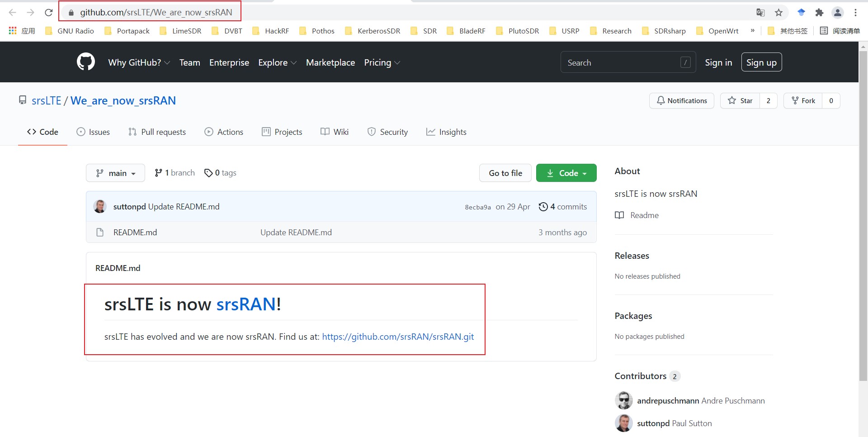Open the apps grid shortcut
This screenshot has width=868, height=437.
[22, 31]
